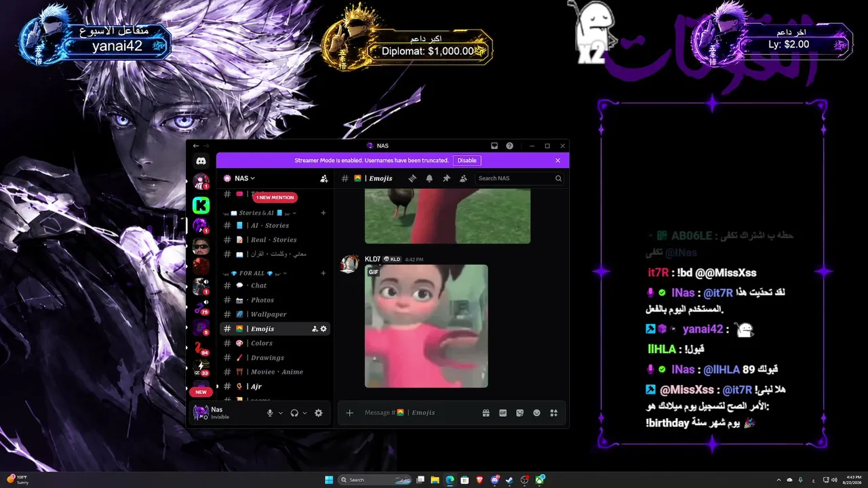Open Steam from the taskbar

coord(509,480)
